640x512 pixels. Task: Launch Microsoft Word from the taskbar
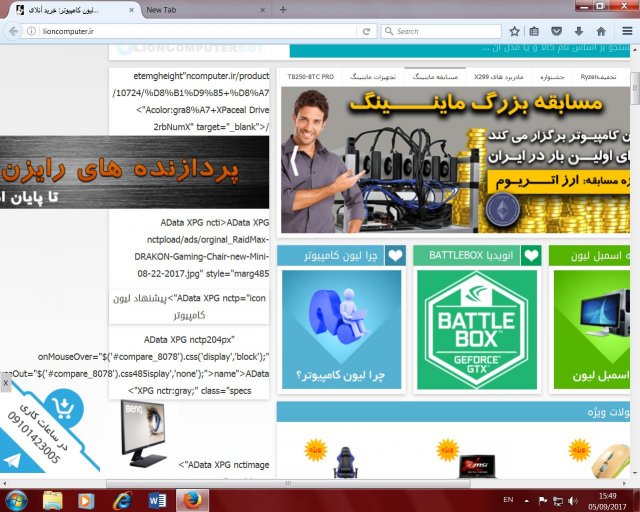tap(157, 499)
